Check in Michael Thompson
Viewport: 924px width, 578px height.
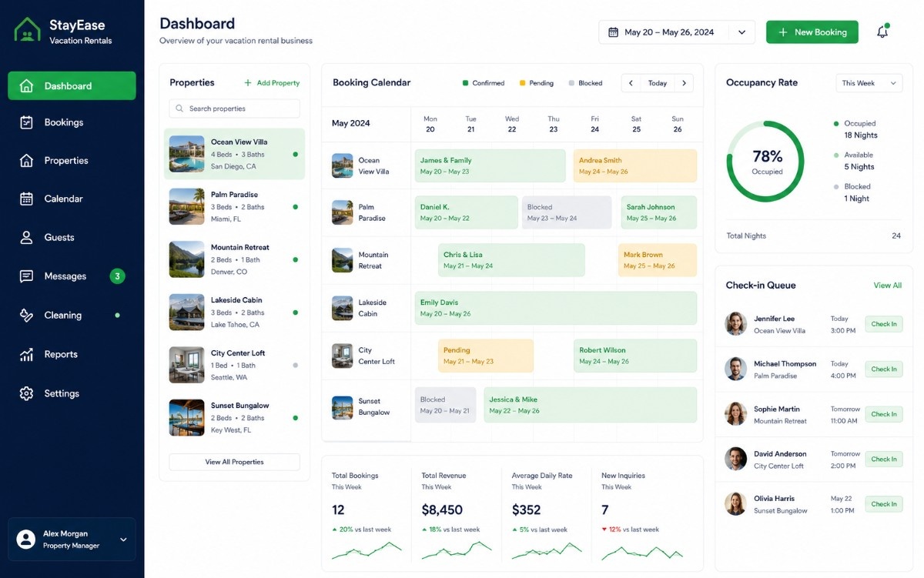click(883, 369)
